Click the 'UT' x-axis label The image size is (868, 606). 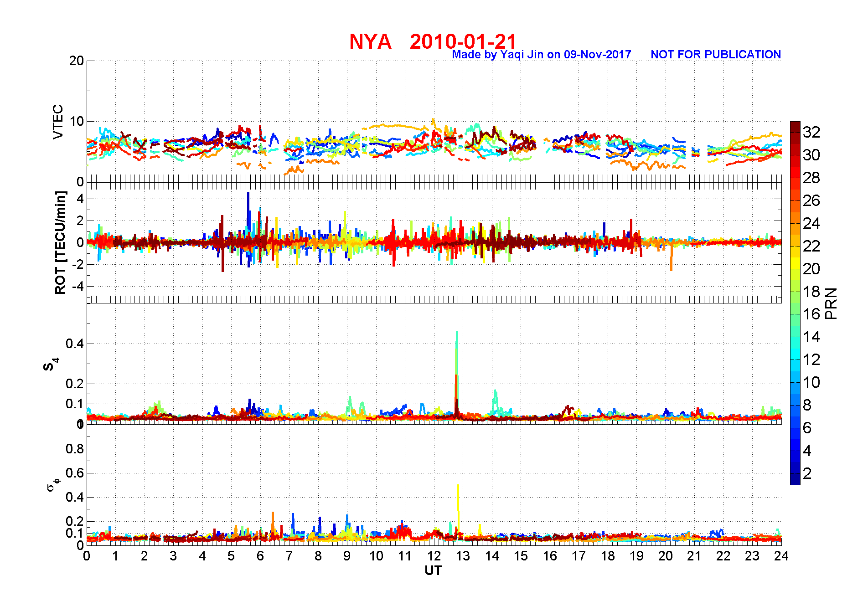[433, 570]
